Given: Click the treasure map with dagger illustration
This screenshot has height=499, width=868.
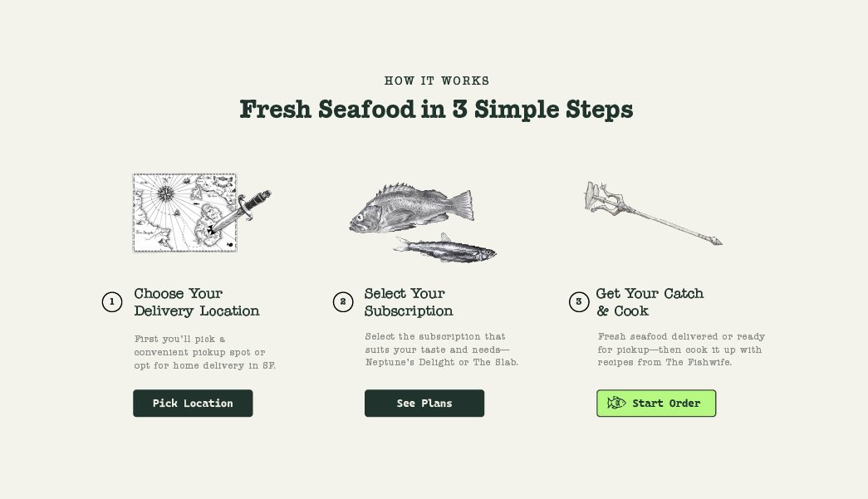Looking at the screenshot, I should pos(202,213).
